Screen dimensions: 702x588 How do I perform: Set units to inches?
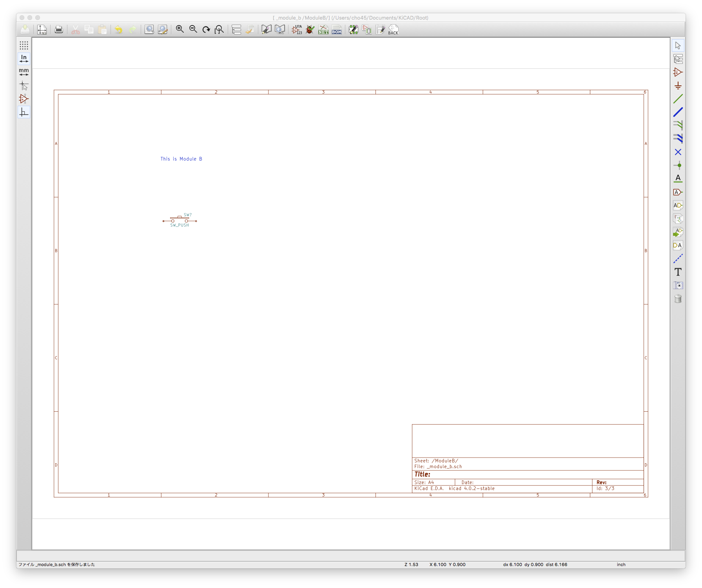click(x=24, y=59)
